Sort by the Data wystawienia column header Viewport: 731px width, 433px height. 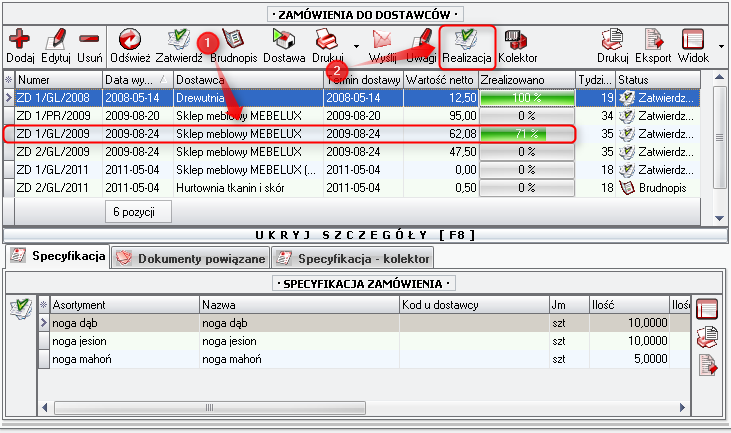point(136,79)
